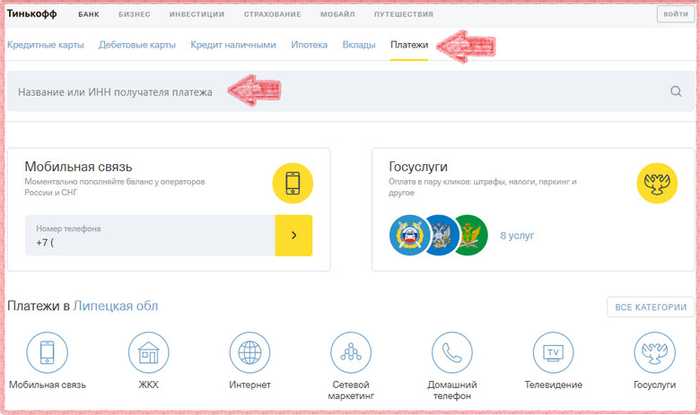Switch to Кредит наличными tab

click(233, 45)
